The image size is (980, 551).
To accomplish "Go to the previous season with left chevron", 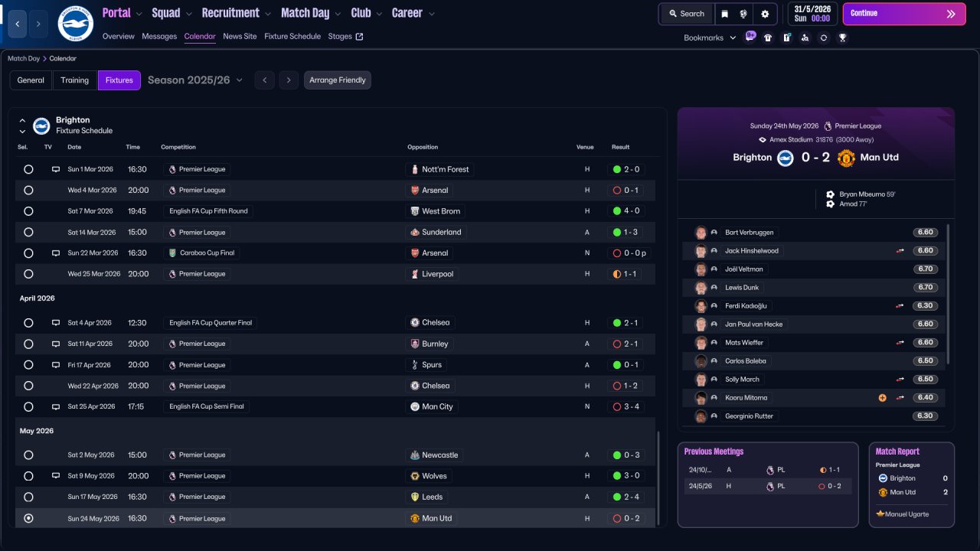I will coord(264,80).
